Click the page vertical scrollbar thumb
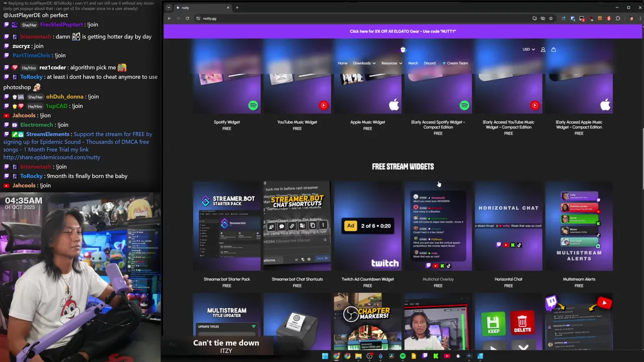This screenshot has height=362, width=644. click(x=642, y=158)
